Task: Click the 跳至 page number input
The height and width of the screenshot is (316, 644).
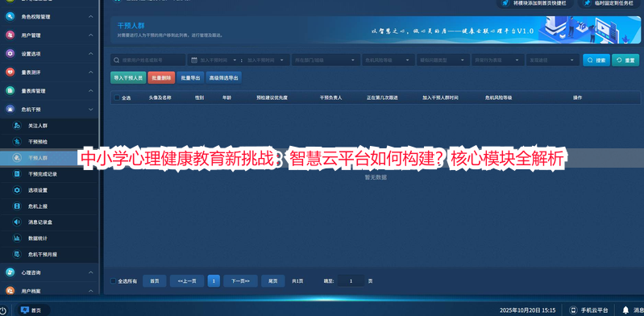Action: [x=351, y=281]
